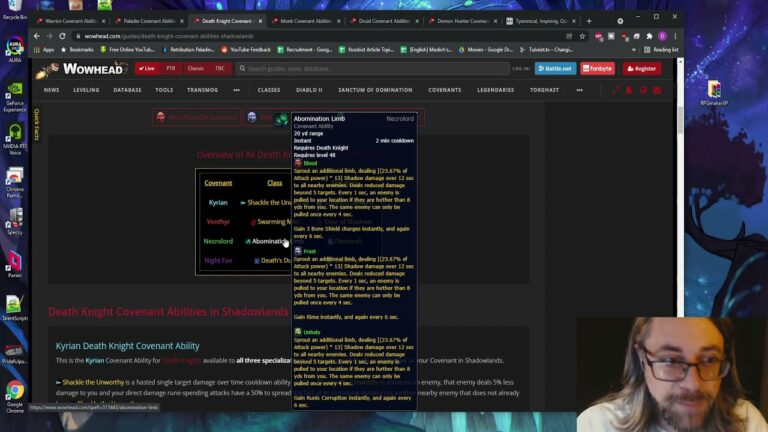Open the Retribution Paladin bookmark
Viewport: 768px width, 432px height.
[189, 49]
